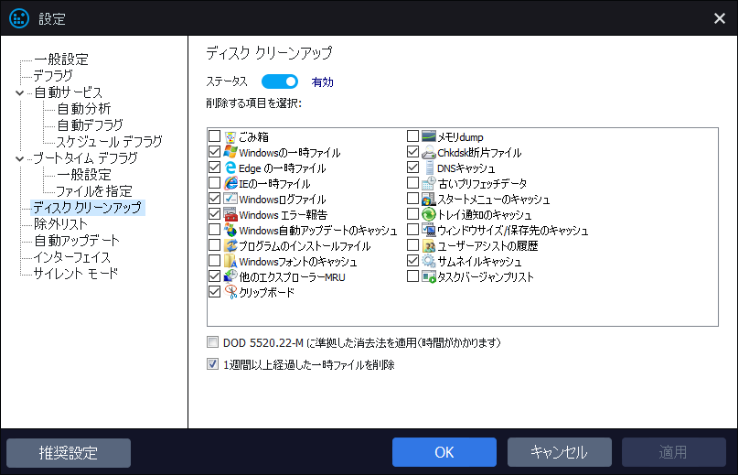The image size is (738, 475).
Task: Click the app logo in title bar
Action: (x=19, y=18)
